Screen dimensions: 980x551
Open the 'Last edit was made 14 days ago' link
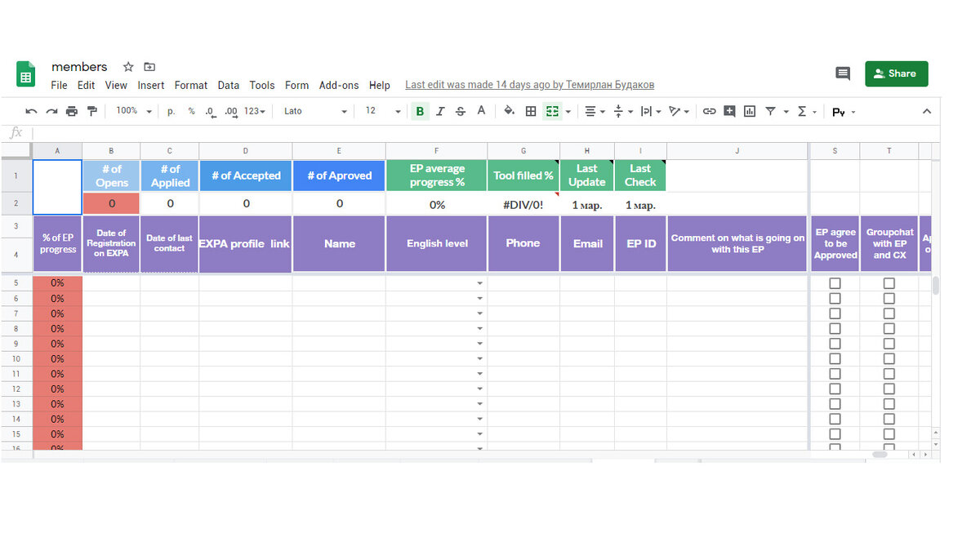(x=529, y=85)
